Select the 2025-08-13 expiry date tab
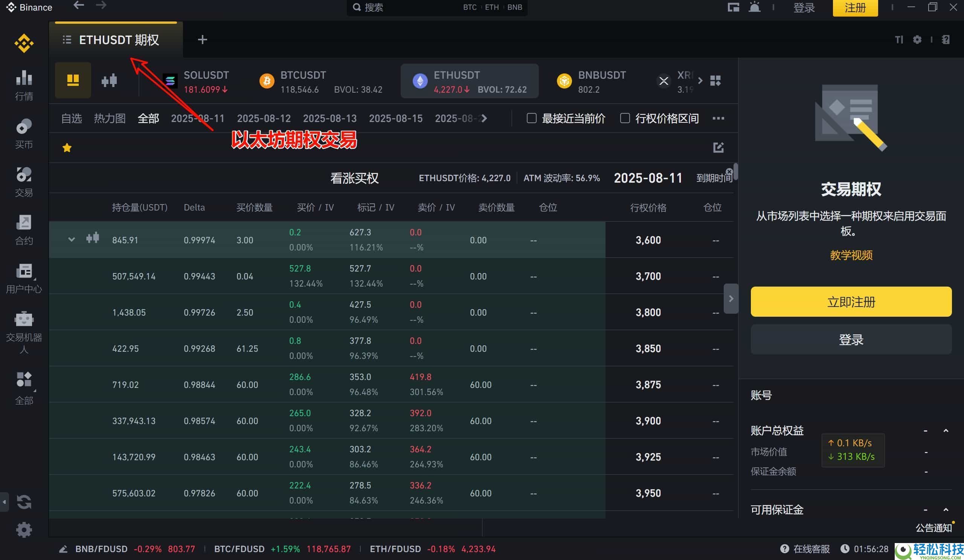Screen dimensions: 964x560 click(330, 119)
